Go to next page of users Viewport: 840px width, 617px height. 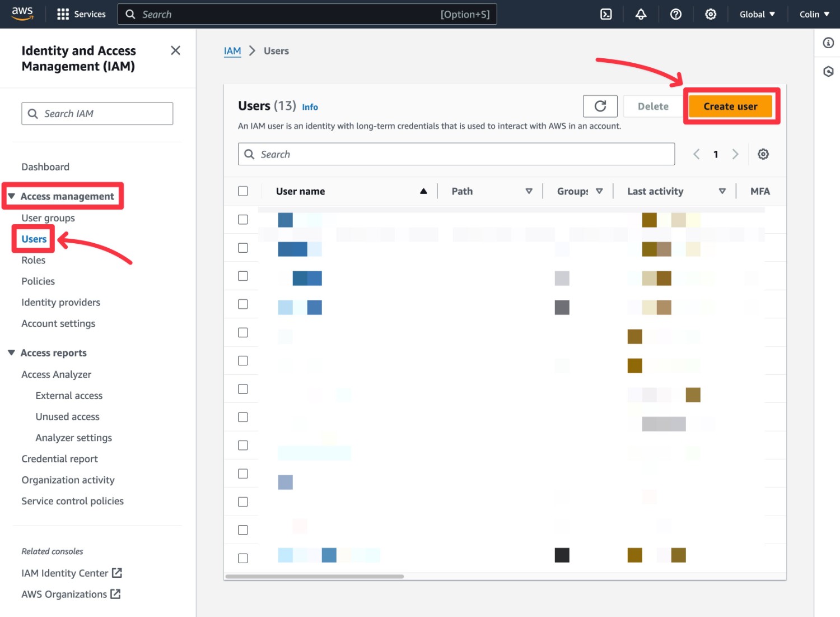735,154
